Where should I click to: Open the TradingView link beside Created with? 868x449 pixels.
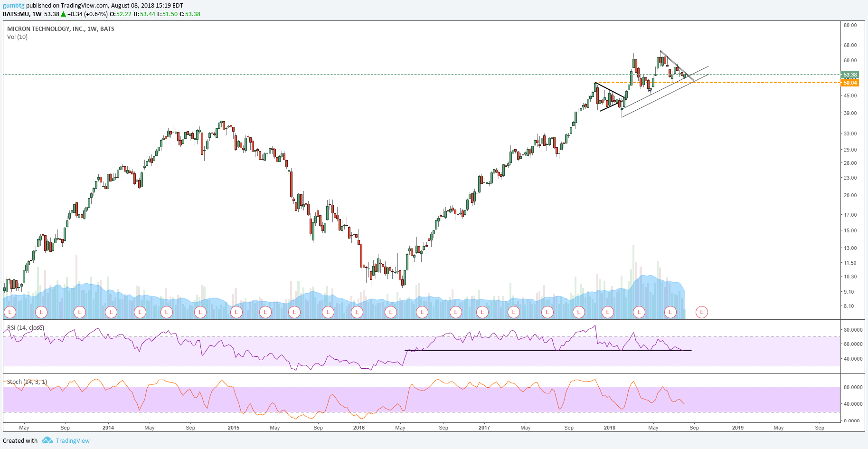click(x=73, y=441)
